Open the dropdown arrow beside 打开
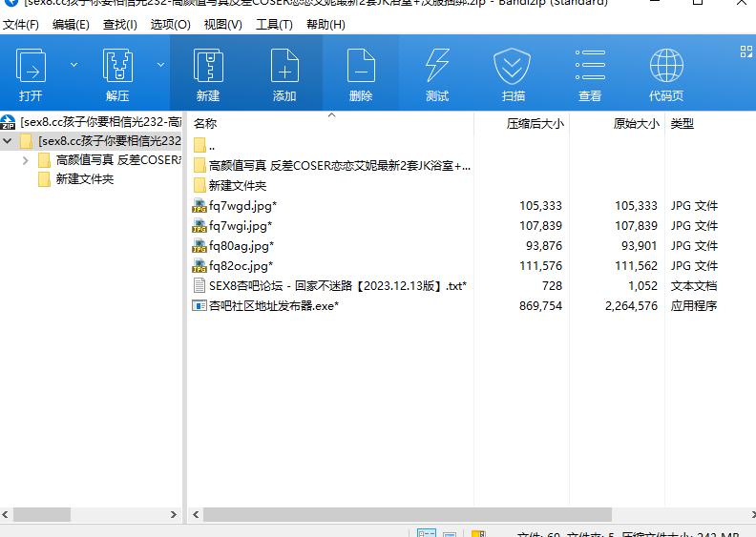The height and width of the screenshot is (537, 756). 73,65
